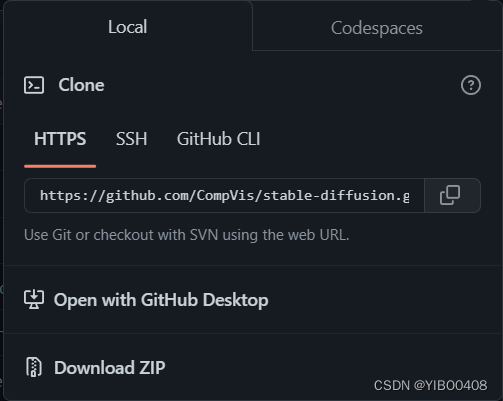Select the SSH clone option

[131, 139]
